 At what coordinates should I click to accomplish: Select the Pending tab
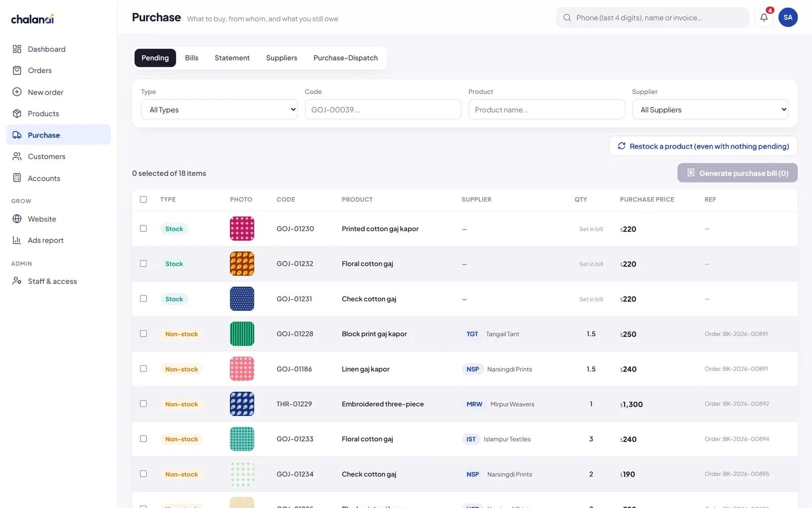pyautogui.click(x=155, y=58)
